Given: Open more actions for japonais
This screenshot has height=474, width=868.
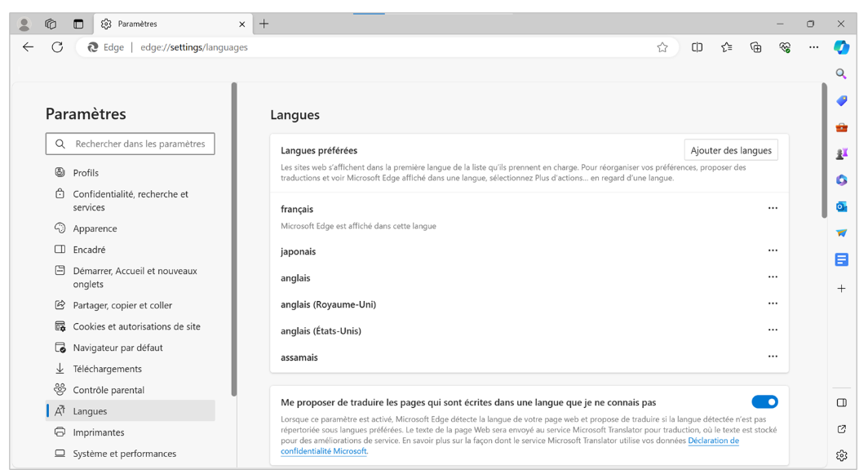Looking at the screenshot, I should click(773, 250).
